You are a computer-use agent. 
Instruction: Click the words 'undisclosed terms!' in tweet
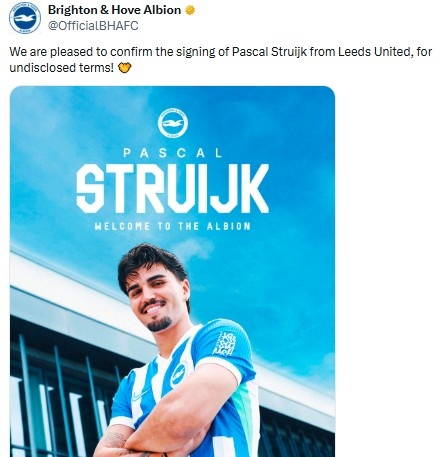(x=62, y=68)
